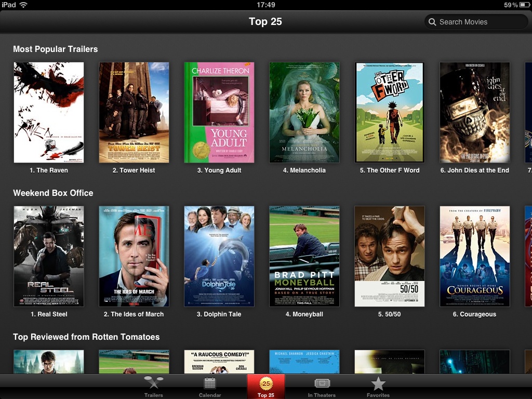Image resolution: width=532 pixels, height=399 pixels.
Task: Open the Dolphin Tale poster
Action: [x=219, y=256]
